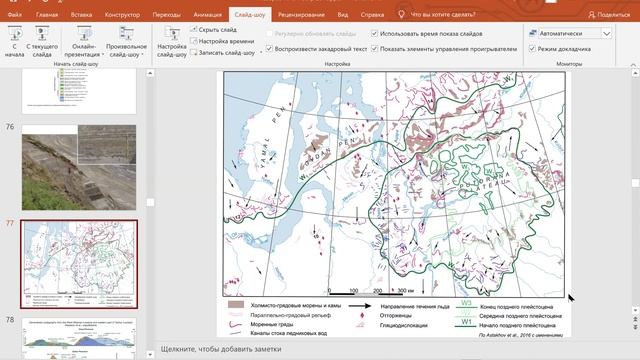Open the monitor 'Автоматически' dropdown

pos(607,33)
